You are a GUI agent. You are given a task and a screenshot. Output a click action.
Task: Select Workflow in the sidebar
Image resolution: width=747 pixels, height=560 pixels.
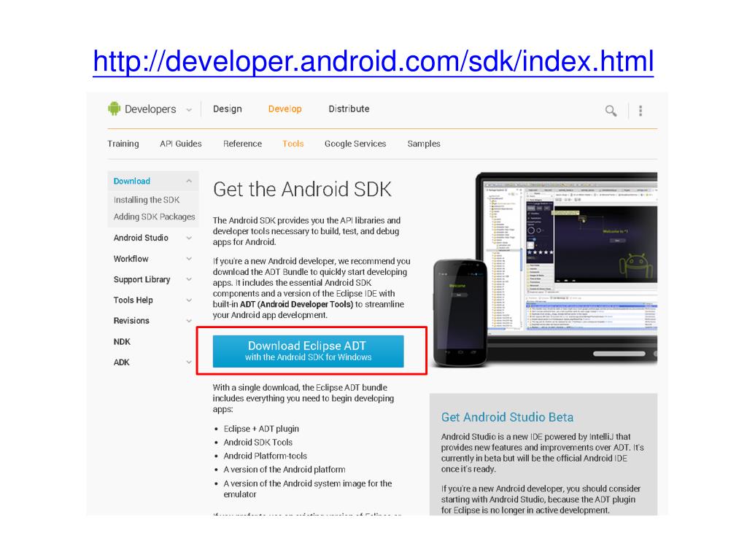pyautogui.click(x=131, y=259)
